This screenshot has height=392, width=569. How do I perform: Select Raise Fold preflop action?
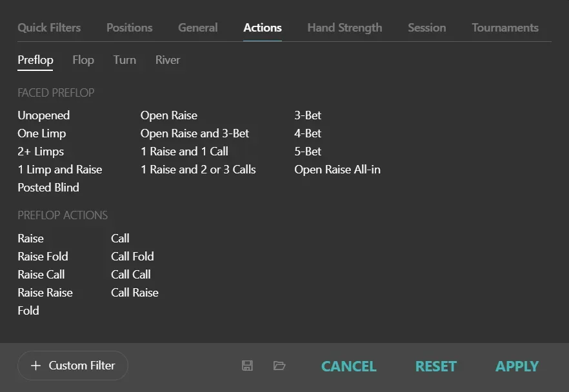[43, 256]
